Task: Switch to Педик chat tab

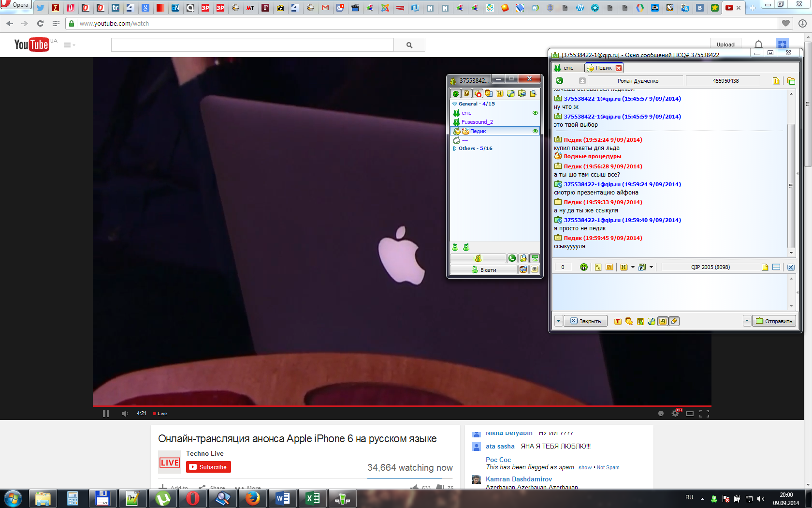Action: tap(604, 68)
